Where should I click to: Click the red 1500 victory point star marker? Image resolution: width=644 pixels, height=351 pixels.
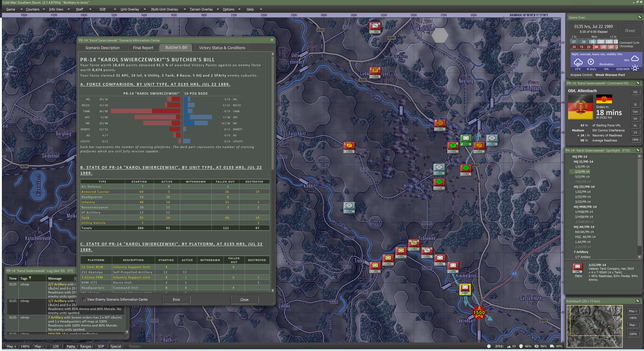click(479, 313)
